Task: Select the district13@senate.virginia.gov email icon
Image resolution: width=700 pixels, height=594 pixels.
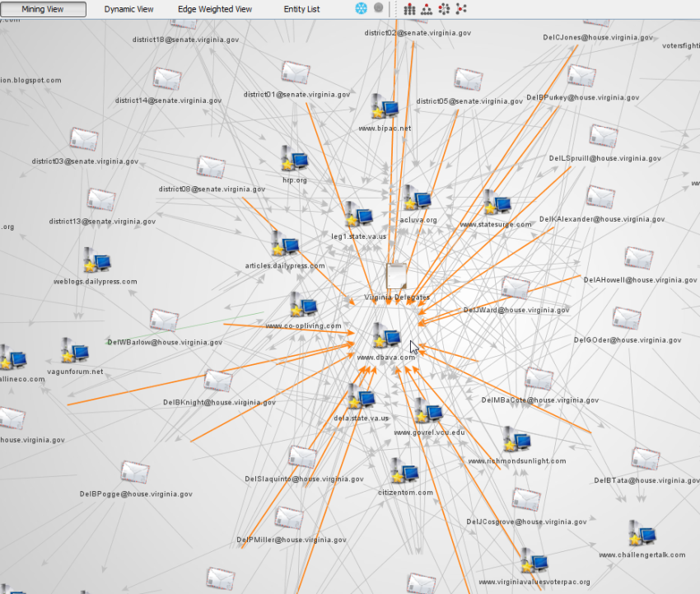Action: 101,199
